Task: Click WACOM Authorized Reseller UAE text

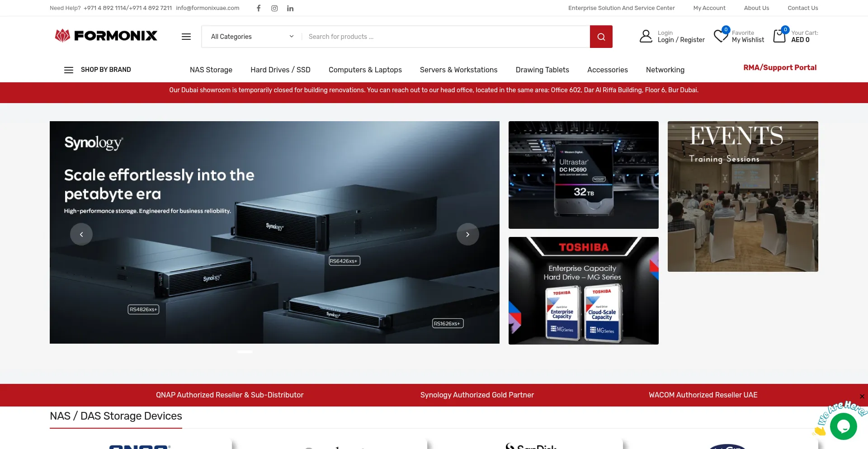Action: point(703,395)
